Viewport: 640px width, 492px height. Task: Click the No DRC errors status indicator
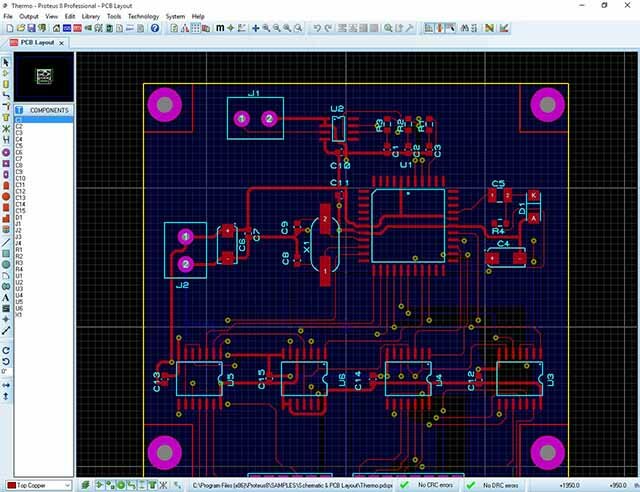[493, 485]
